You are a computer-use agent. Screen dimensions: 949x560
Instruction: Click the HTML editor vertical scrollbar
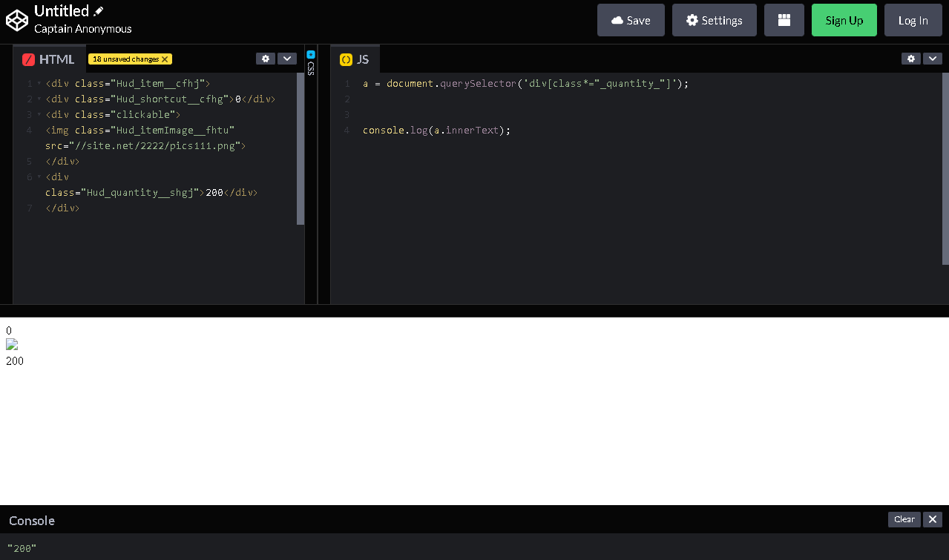301,148
